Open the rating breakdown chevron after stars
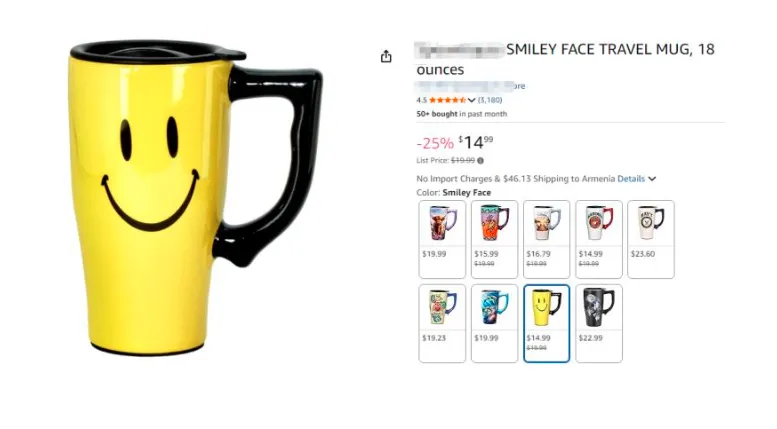Screen dimensions: 777x429 click(x=471, y=100)
